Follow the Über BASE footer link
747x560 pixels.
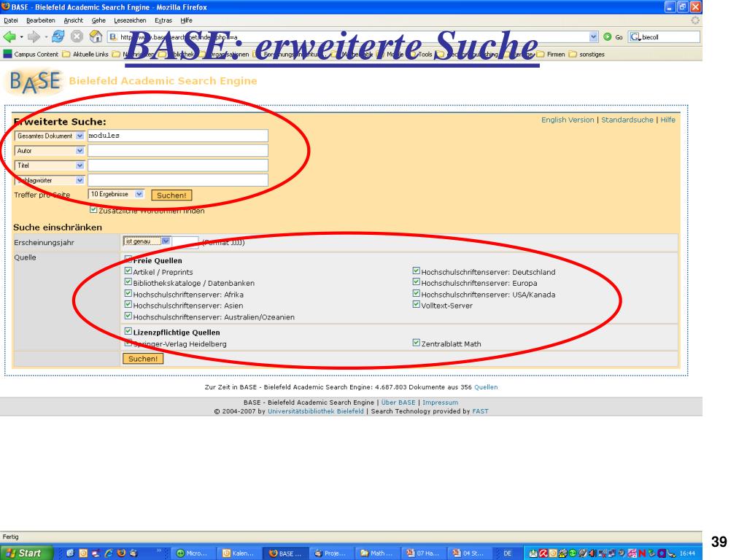(398, 402)
